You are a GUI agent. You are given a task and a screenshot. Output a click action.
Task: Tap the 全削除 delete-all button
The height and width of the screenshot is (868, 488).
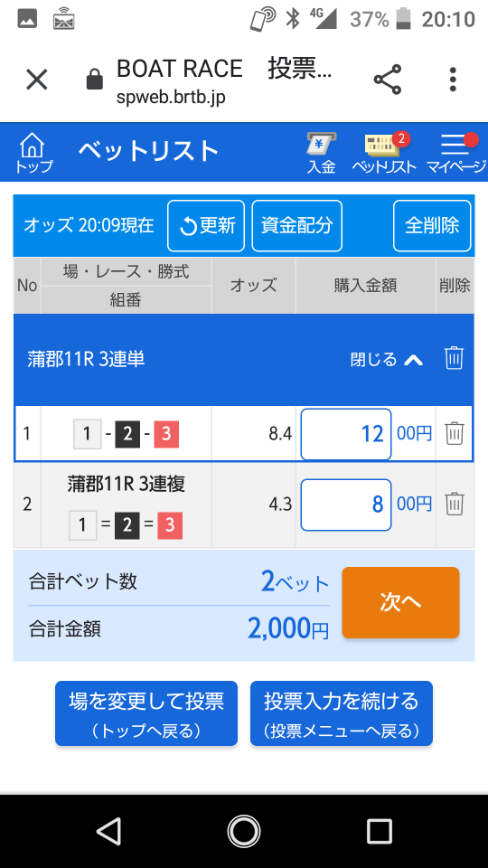[x=432, y=226]
